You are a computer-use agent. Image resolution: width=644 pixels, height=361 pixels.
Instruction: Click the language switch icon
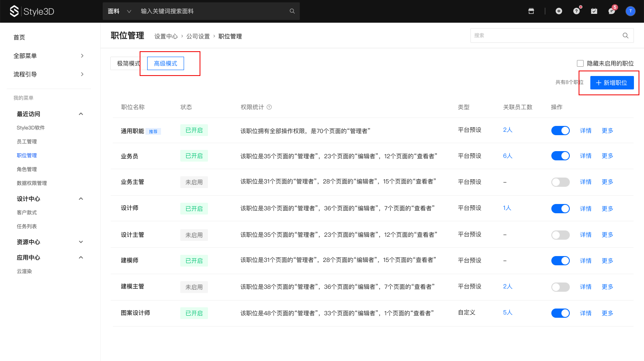pos(558,11)
